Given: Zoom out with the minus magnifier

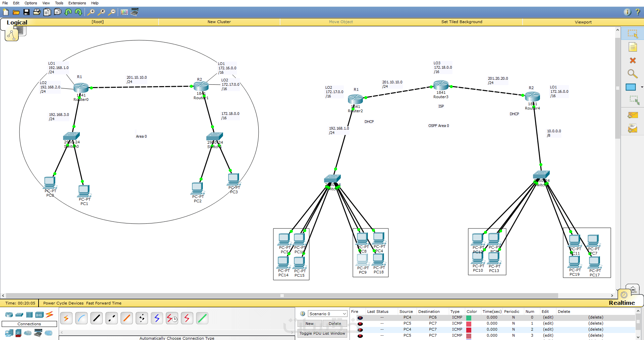Looking at the screenshot, I should pos(112,12).
